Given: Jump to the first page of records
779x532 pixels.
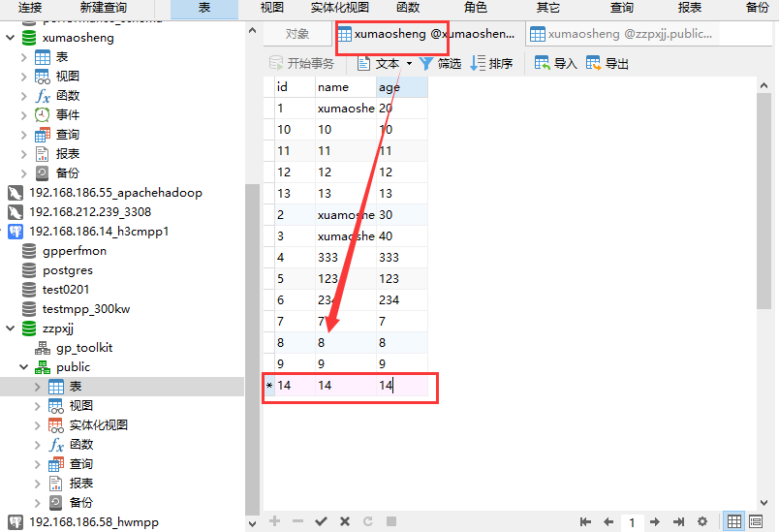Looking at the screenshot, I should tap(585, 521).
